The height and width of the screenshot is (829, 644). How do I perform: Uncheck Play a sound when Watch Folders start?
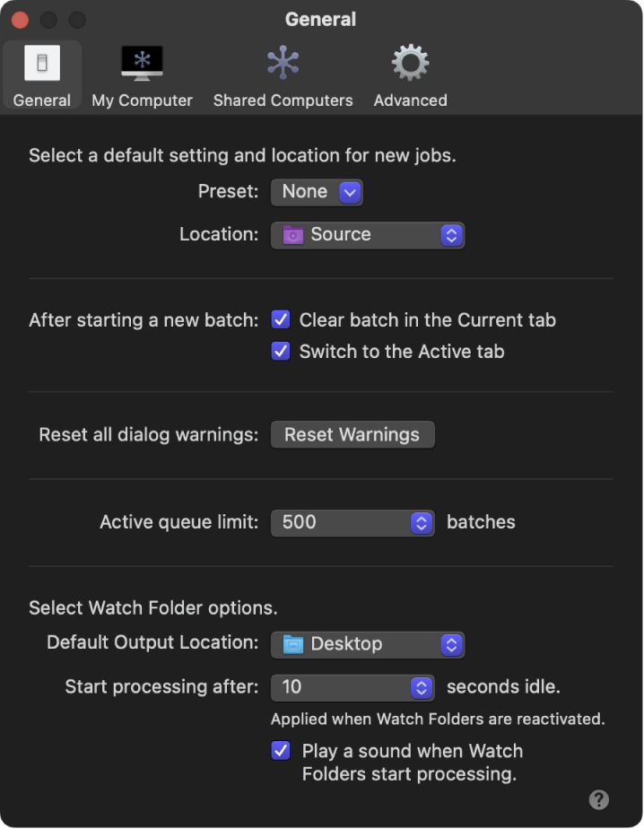pyautogui.click(x=281, y=751)
